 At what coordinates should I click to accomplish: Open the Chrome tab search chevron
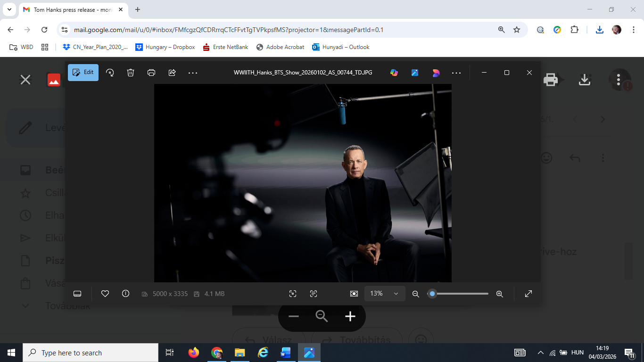(9, 9)
